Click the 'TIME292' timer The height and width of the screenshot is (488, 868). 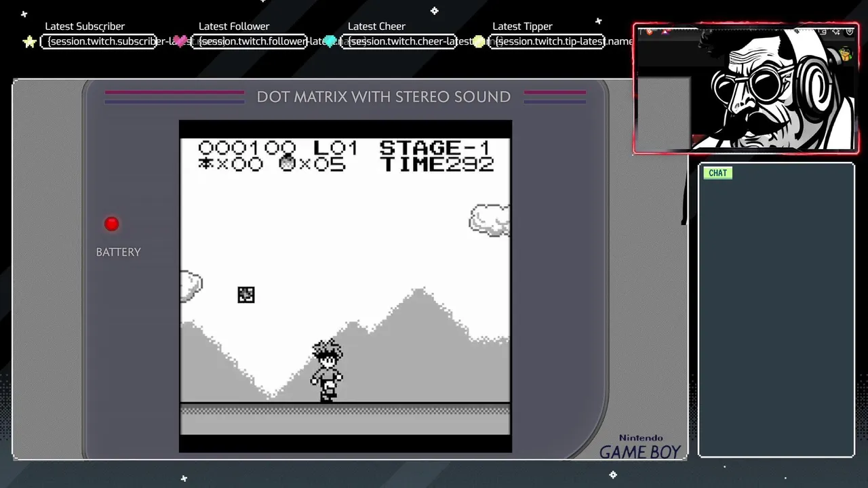click(x=438, y=164)
